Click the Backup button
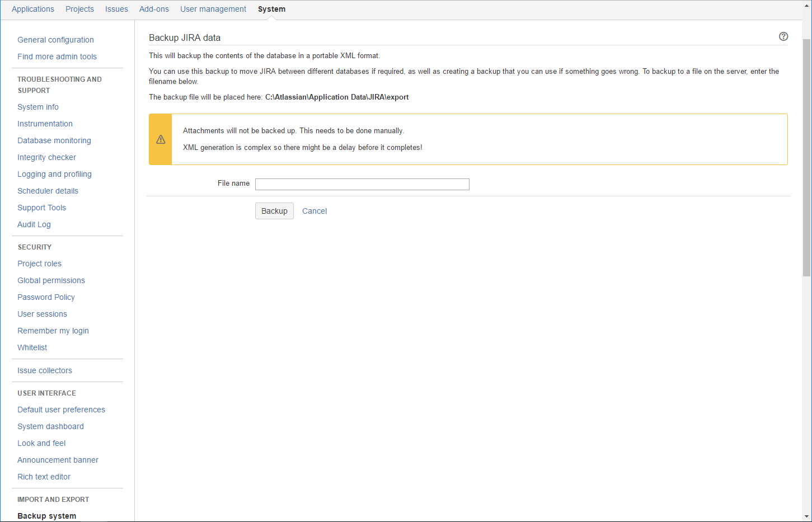Screen dimensions: 812x522 tap(274, 211)
